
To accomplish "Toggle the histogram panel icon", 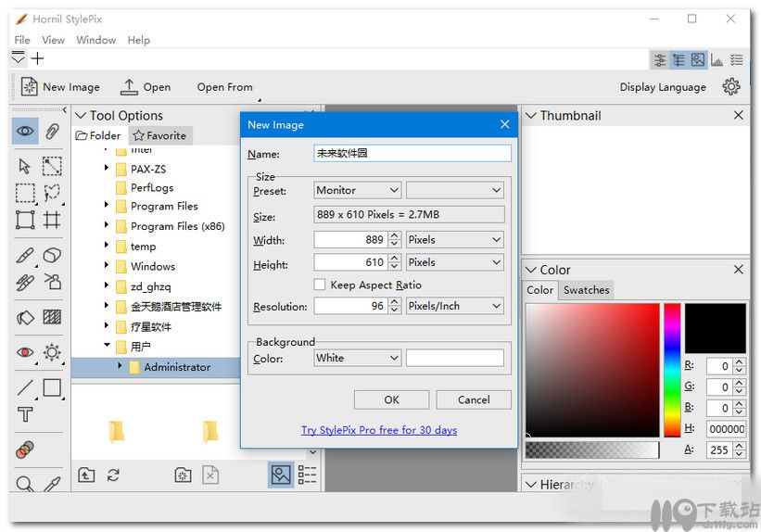I will click(717, 60).
